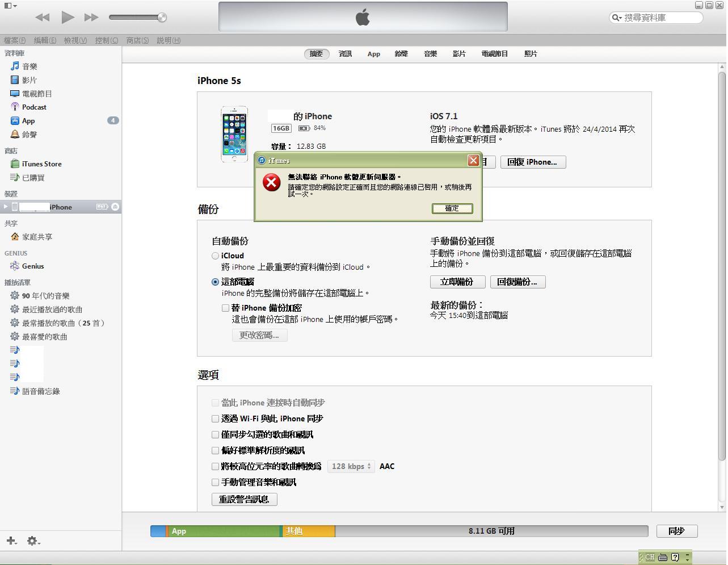Switch to the 照片 photos tab

tap(531, 54)
